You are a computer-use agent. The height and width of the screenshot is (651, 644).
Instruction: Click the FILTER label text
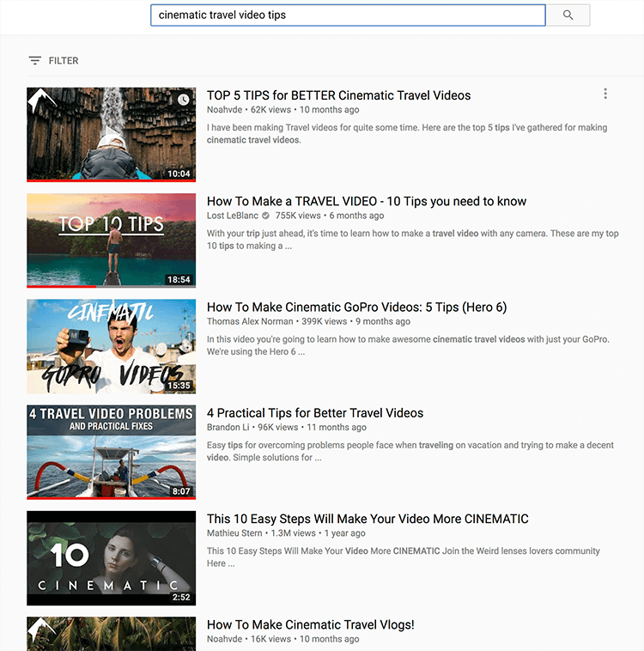pos(64,61)
